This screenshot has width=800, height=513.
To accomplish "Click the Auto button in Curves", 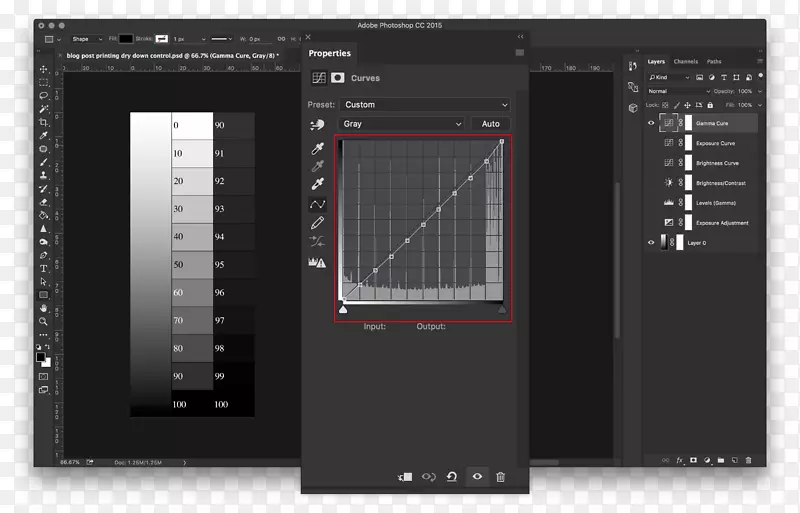I will (490, 124).
